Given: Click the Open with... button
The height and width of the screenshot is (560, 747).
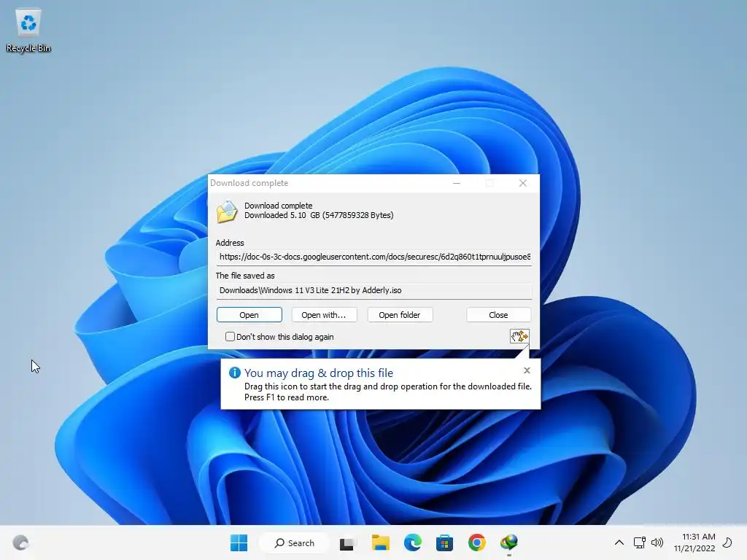Looking at the screenshot, I should (324, 315).
